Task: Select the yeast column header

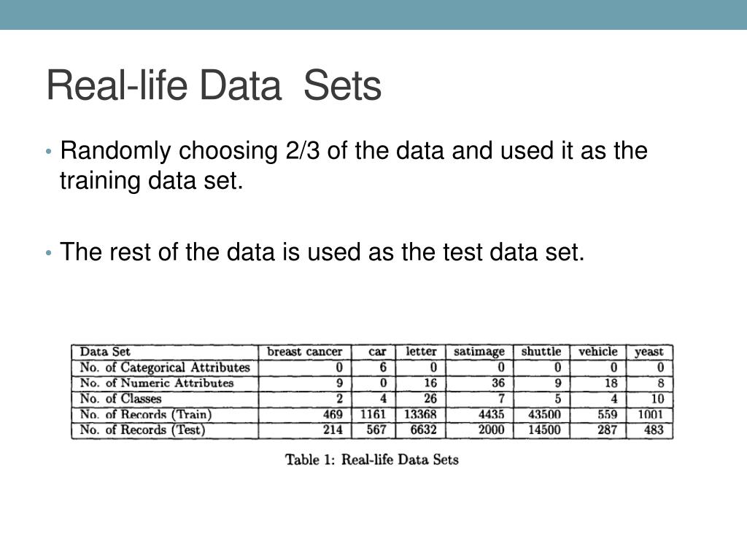Action: click(x=649, y=352)
